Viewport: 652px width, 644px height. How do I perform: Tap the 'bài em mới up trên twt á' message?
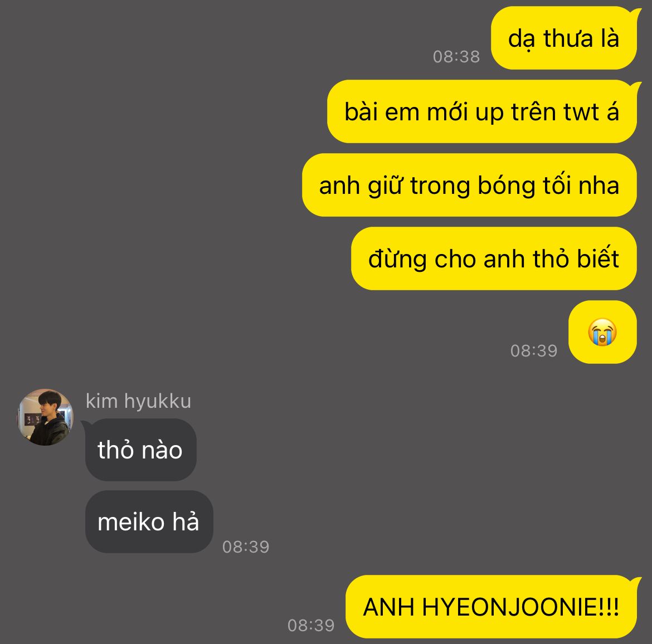click(482, 111)
